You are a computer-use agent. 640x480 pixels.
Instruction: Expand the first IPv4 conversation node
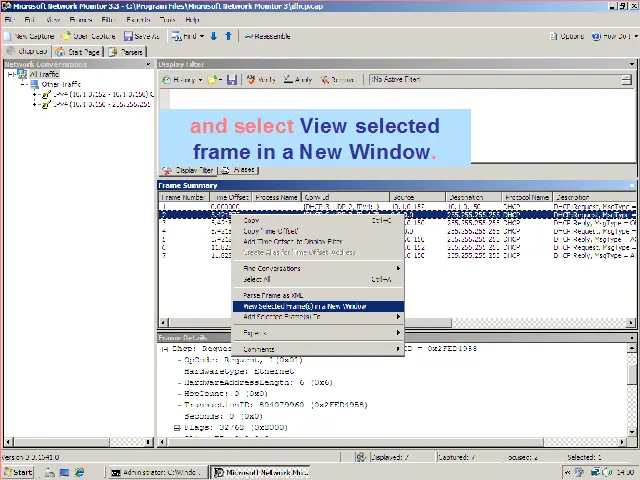point(35,94)
